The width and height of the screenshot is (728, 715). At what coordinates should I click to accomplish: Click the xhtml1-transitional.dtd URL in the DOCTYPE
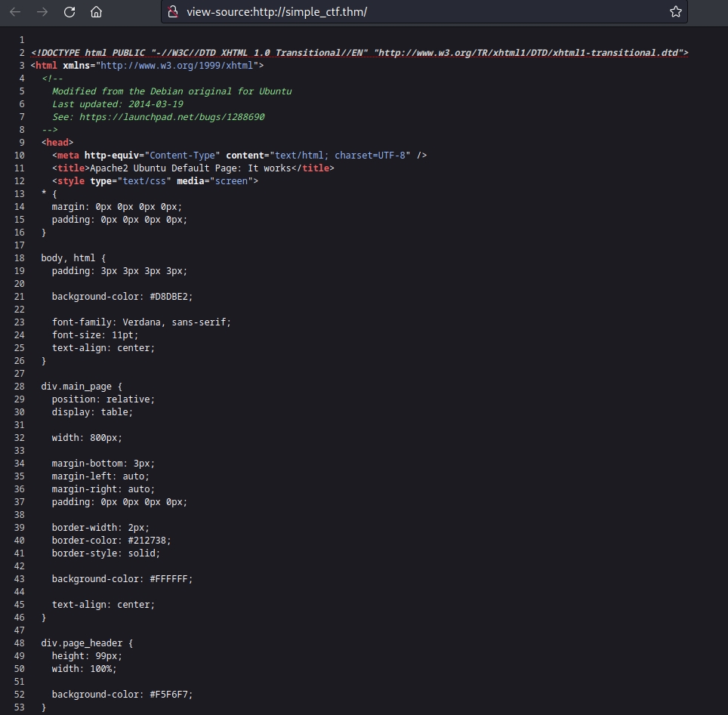coord(529,53)
